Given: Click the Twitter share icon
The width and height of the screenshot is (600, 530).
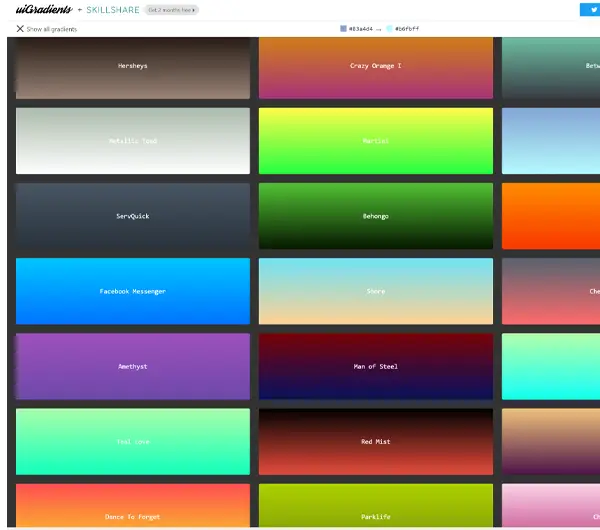Looking at the screenshot, I should pos(590,9).
